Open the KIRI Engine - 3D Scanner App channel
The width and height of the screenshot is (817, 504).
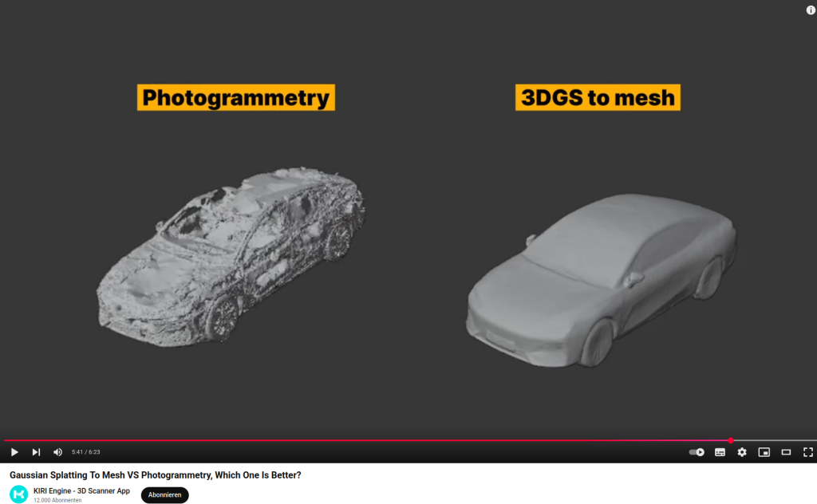(81, 490)
